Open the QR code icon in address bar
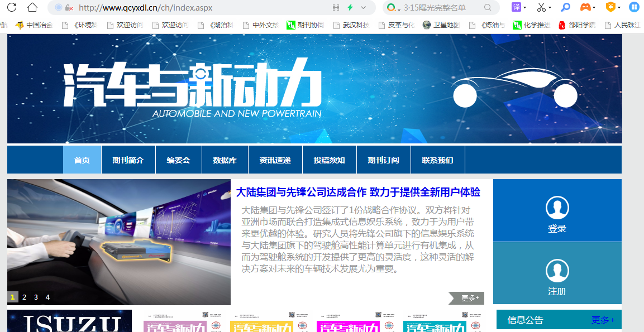644x332 pixels. pyautogui.click(x=336, y=8)
